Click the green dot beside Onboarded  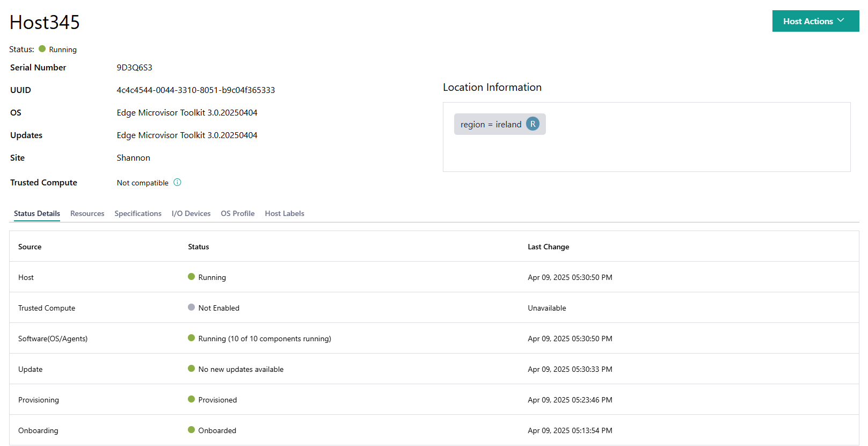click(x=191, y=430)
